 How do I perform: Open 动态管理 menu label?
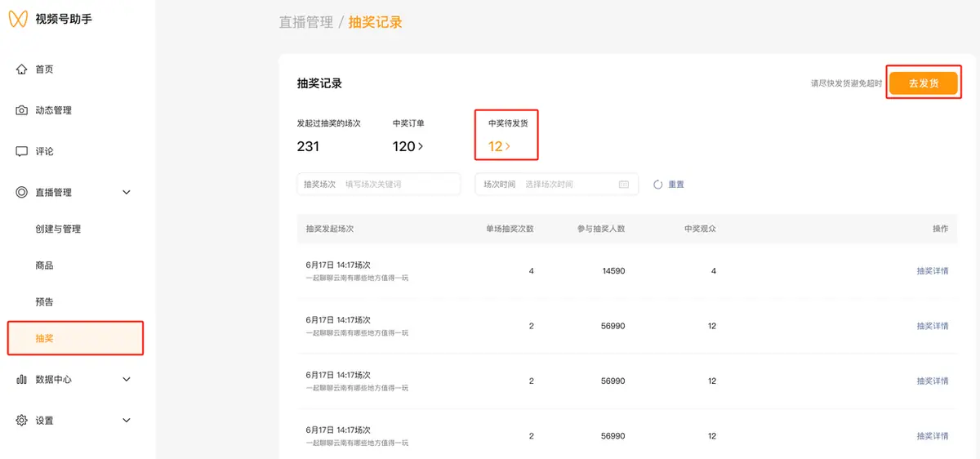click(x=53, y=110)
